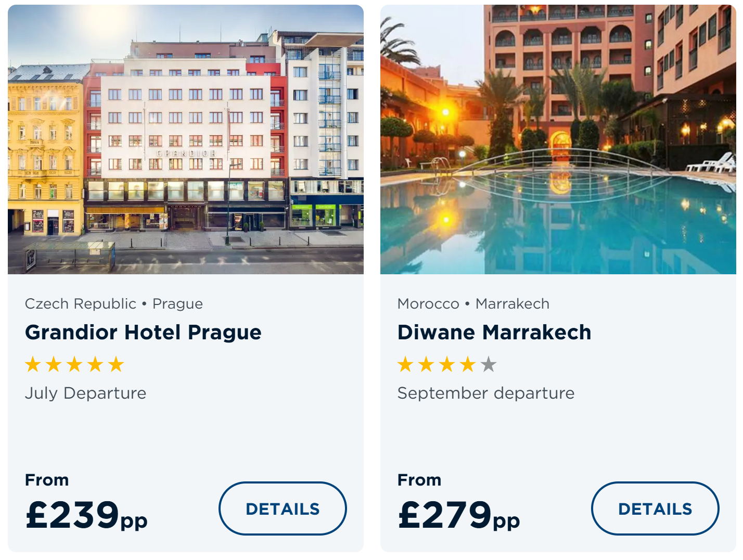Click the £239pp price

pyautogui.click(x=86, y=515)
